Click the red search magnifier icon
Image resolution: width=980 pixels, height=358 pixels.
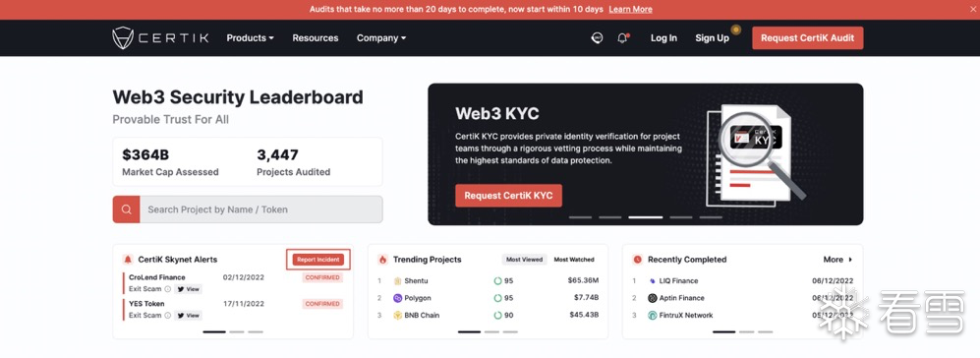click(126, 209)
